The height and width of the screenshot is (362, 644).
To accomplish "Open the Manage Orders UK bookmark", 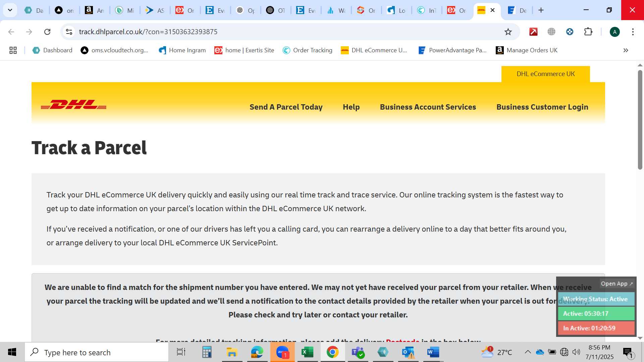I will 527,50.
